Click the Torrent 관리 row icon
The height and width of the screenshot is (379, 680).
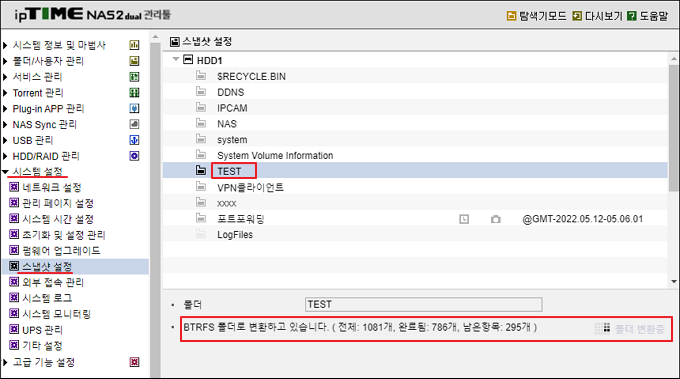pos(134,93)
